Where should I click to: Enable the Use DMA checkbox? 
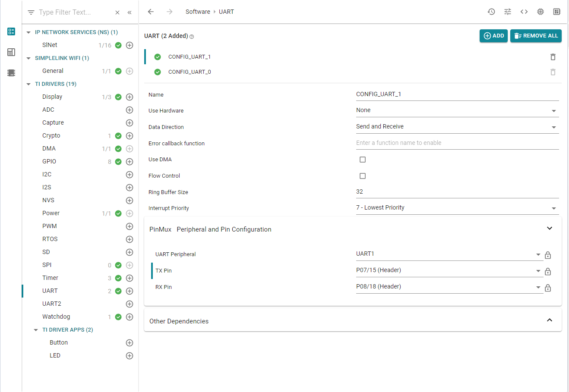click(x=363, y=160)
